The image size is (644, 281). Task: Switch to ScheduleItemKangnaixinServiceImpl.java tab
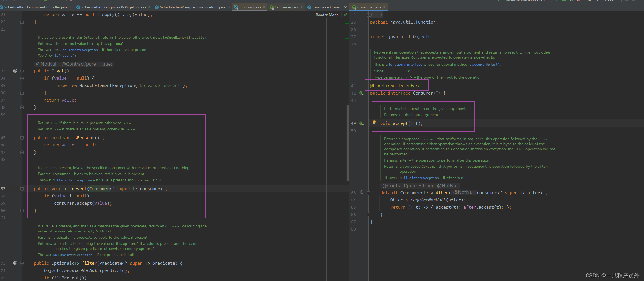point(192,7)
